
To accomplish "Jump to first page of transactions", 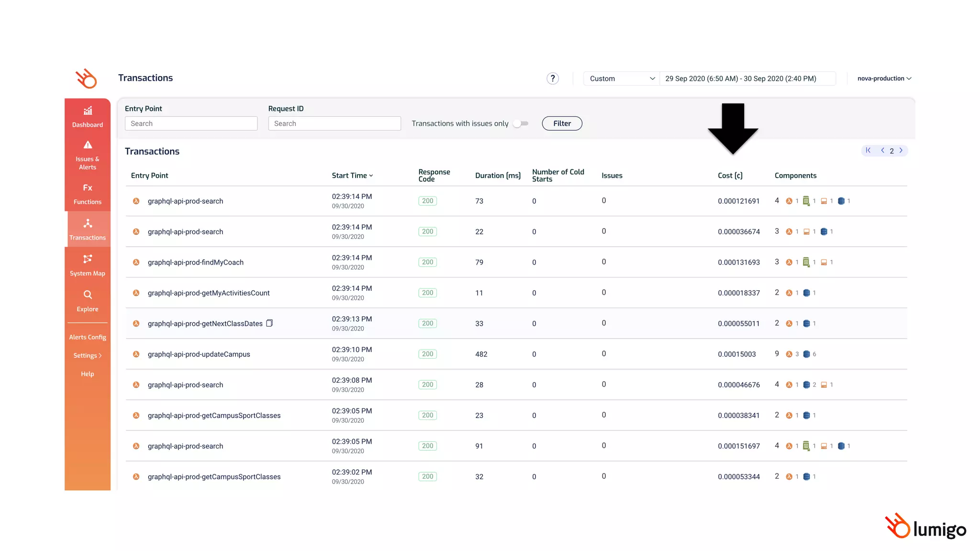I will click(x=868, y=150).
